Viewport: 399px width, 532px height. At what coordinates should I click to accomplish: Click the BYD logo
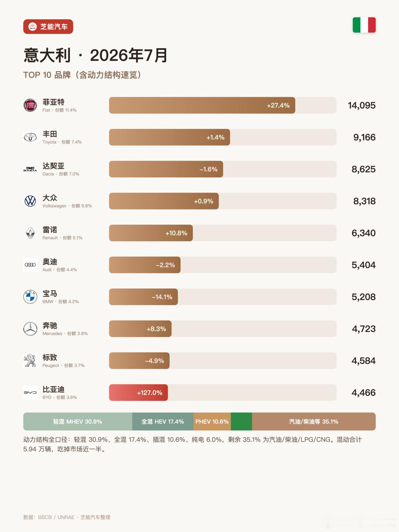click(30, 392)
